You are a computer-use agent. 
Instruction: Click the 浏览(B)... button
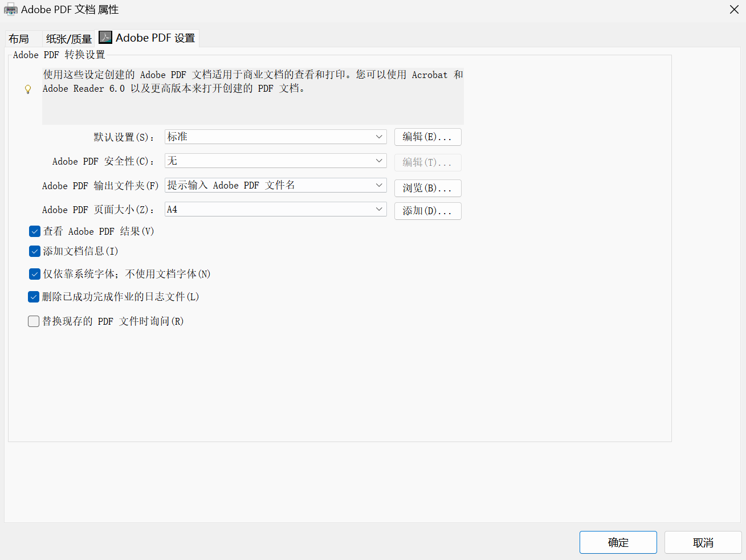tap(427, 188)
